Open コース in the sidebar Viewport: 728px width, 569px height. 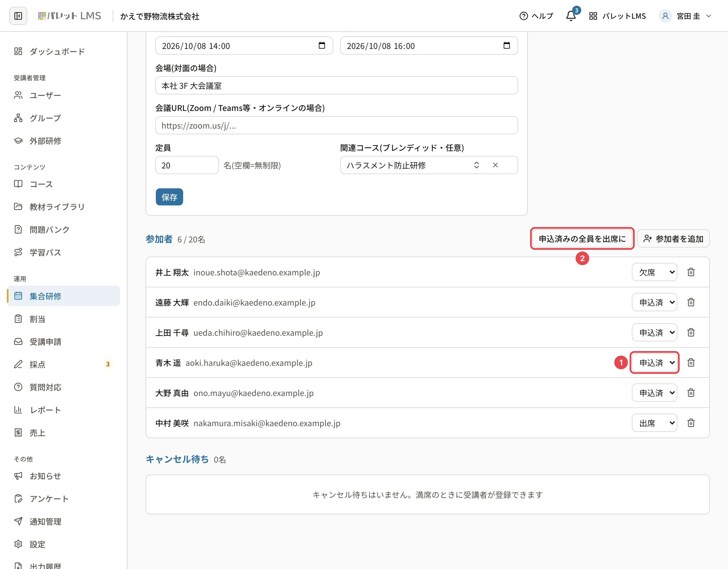coord(63,184)
